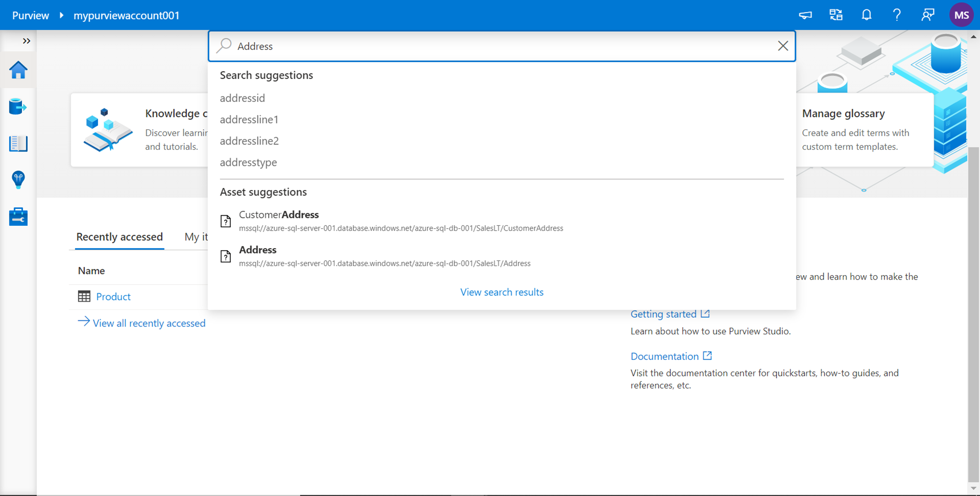
Task: Open the release notes megaphone icon
Action: pyautogui.click(x=805, y=15)
